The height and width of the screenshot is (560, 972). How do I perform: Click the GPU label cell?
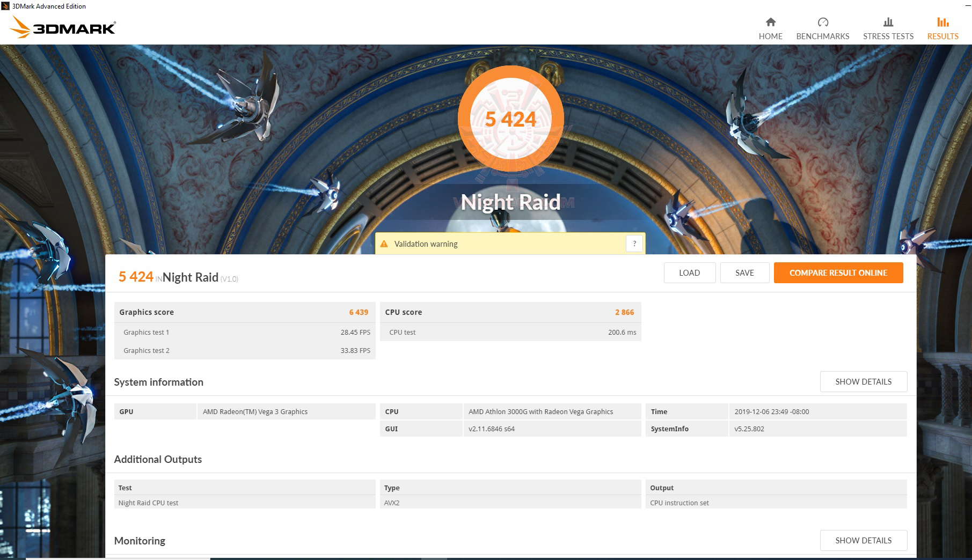155,411
